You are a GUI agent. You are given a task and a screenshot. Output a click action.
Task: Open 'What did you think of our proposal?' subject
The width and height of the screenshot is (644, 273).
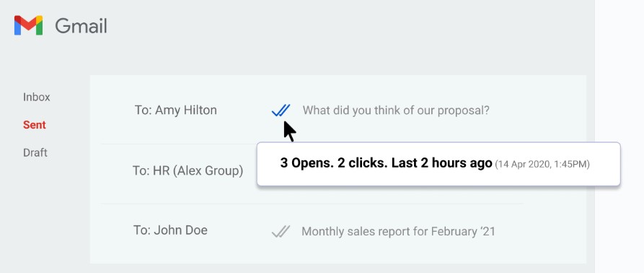coord(396,110)
